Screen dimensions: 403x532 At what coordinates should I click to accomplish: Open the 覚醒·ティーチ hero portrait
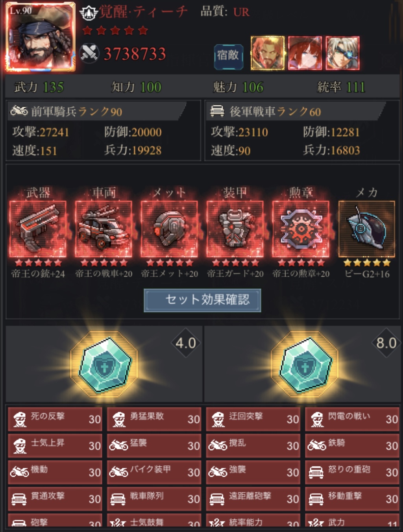[40, 37]
